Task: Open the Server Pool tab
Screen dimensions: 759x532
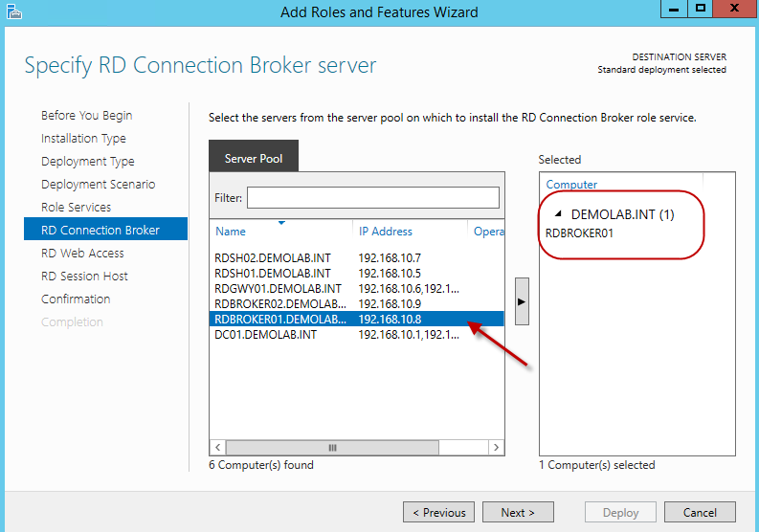Action: [x=253, y=158]
